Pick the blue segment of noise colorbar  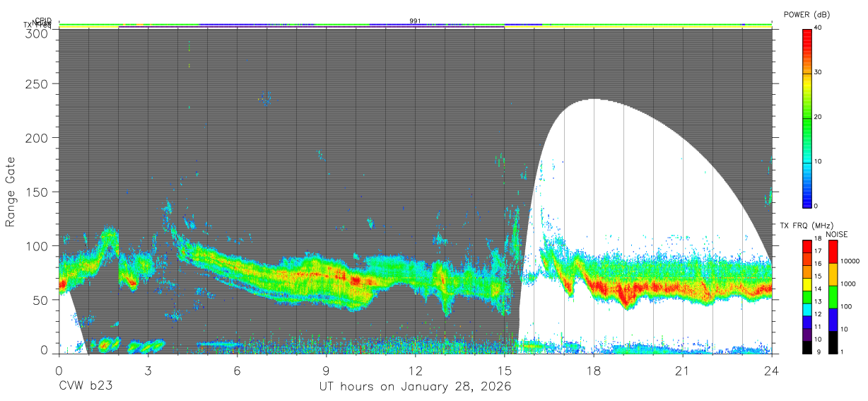click(833, 320)
